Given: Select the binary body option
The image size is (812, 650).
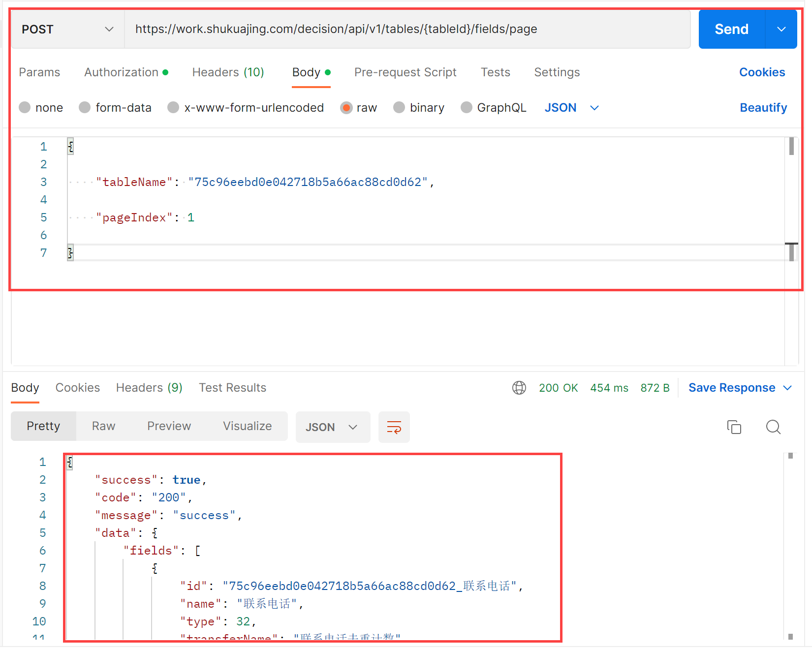Looking at the screenshot, I should [x=399, y=108].
